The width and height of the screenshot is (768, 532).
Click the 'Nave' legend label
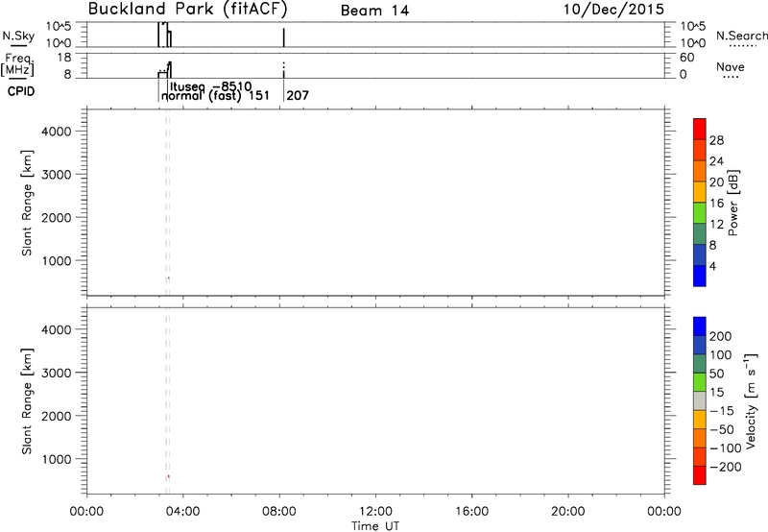(731, 67)
